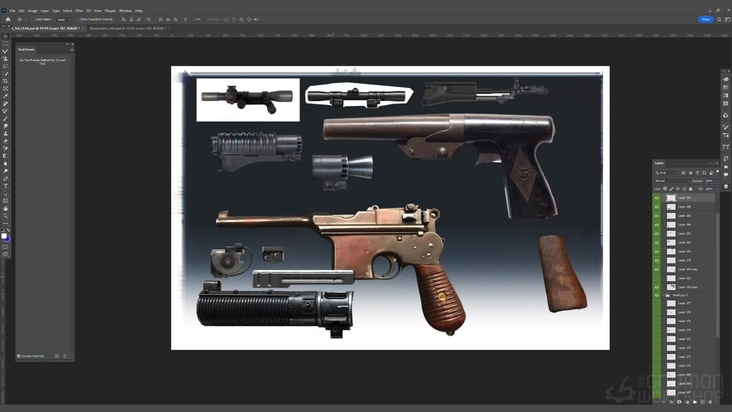
Task: Select the Zoom tool
Action: coord(6,216)
